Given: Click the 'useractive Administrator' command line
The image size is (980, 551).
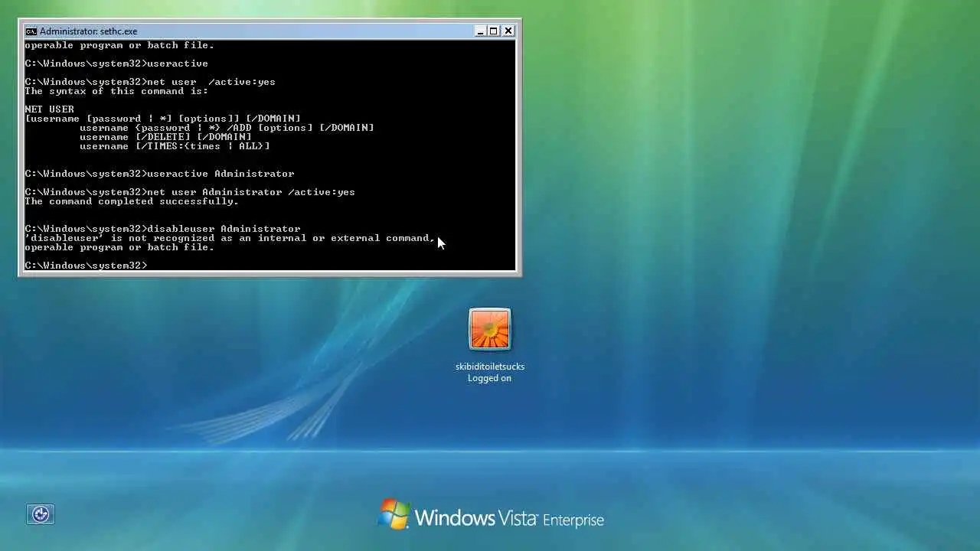Looking at the screenshot, I should (159, 174).
